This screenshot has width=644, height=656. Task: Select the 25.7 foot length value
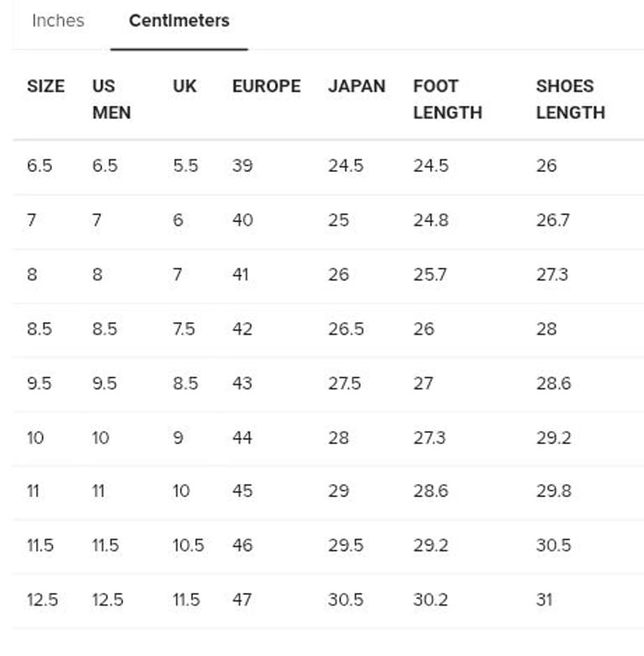click(429, 274)
